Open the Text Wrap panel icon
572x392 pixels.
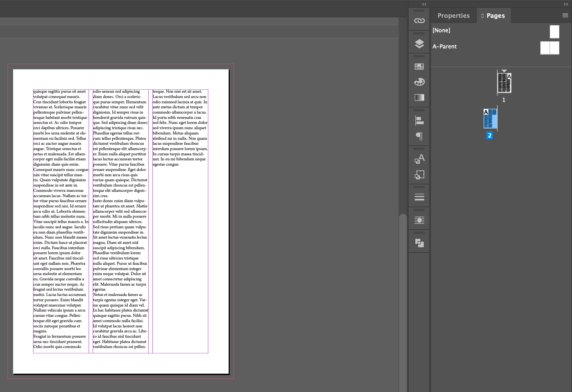pos(419,220)
